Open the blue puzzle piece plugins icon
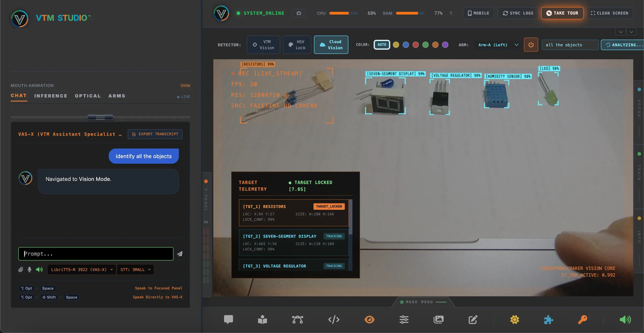The width and height of the screenshot is (644, 333). click(548, 319)
